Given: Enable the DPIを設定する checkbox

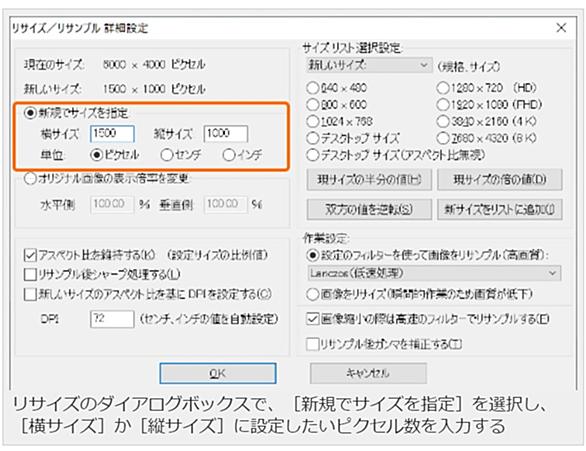Looking at the screenshot, I should [30, 294].
